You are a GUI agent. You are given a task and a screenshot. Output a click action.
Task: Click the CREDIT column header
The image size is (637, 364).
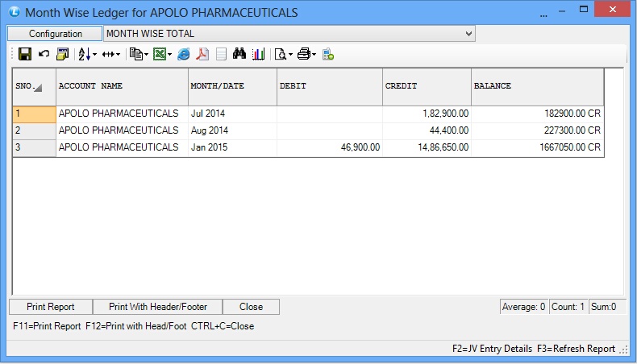coord(427,86)
